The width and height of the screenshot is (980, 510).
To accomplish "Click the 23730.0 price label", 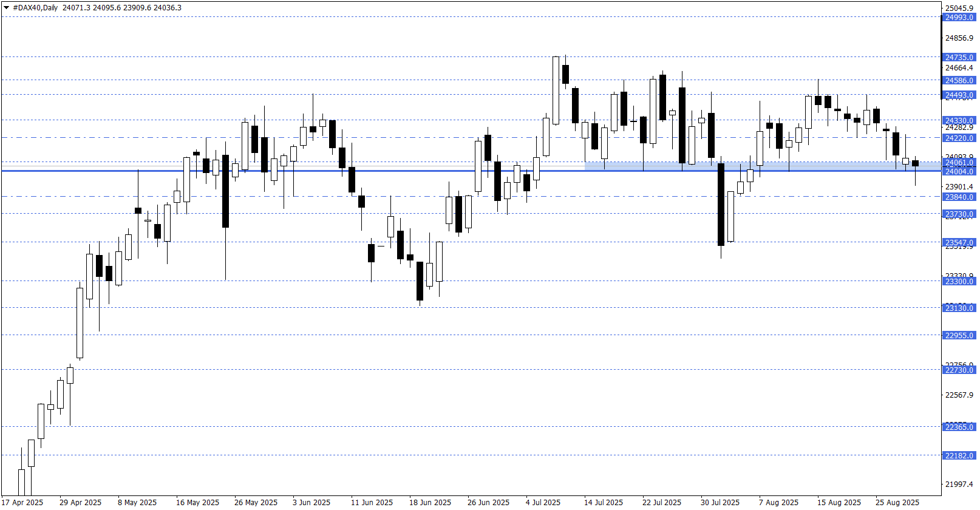I will tap(959, 214).
